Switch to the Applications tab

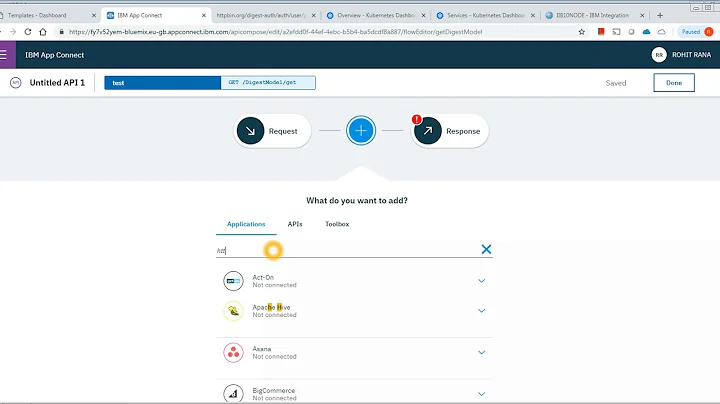(246, 224)
